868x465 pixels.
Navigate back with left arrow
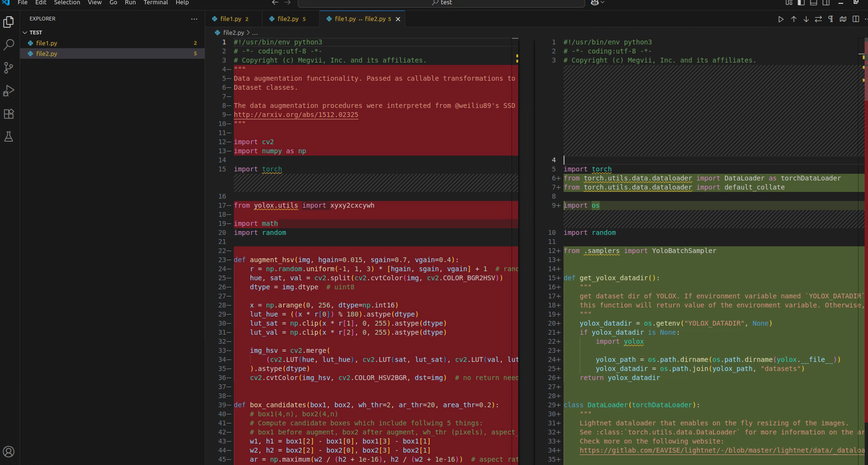coord(275,2)
